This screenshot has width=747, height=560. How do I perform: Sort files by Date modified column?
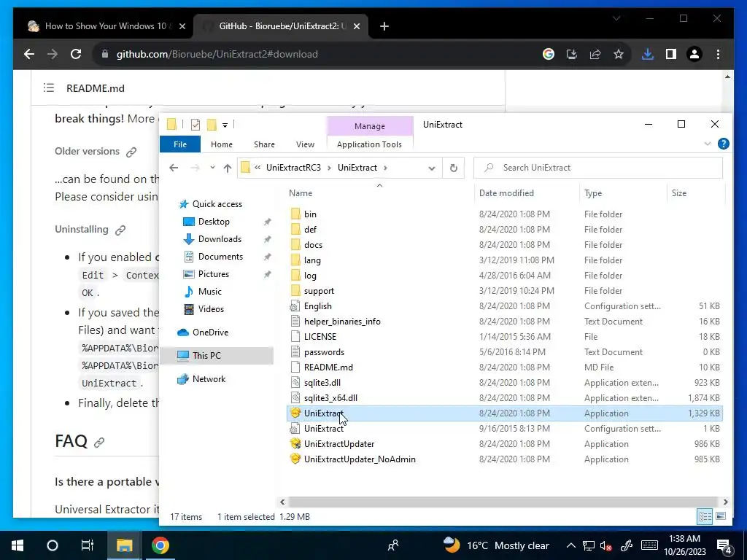pyautogui.click(x=506, y=192)
